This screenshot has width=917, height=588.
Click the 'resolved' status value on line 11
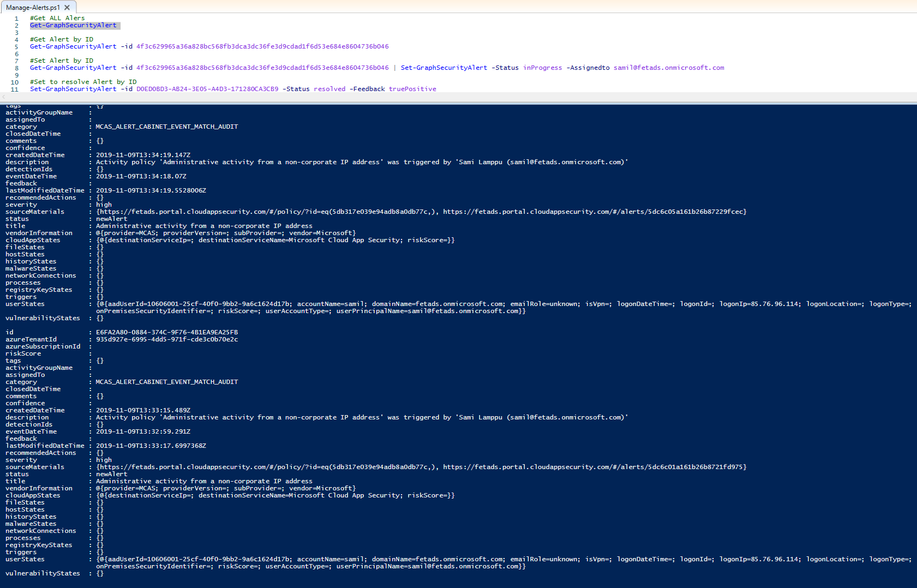point(329,89)
